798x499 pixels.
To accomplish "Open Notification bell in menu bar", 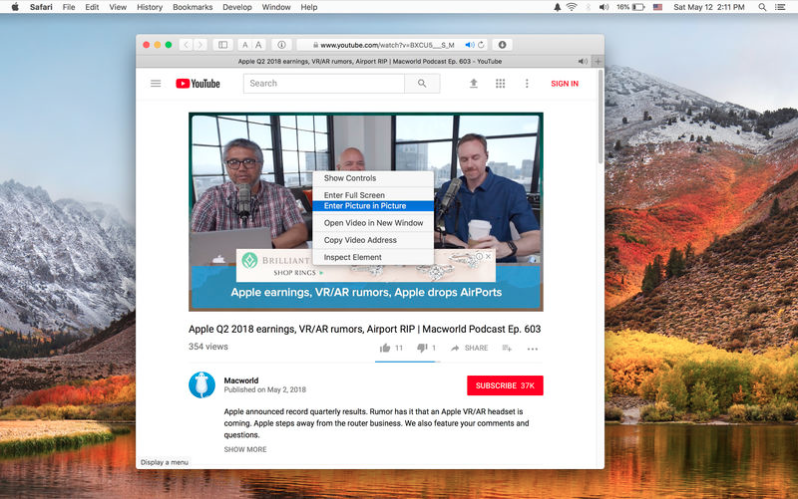I will coord(557,7).
